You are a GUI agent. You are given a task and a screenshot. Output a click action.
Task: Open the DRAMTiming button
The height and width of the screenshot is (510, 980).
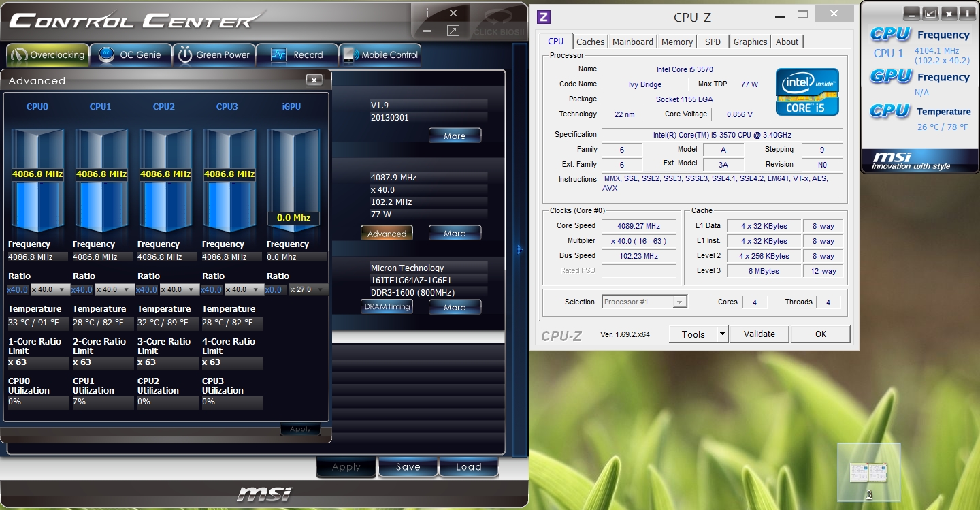pos(387,307)
